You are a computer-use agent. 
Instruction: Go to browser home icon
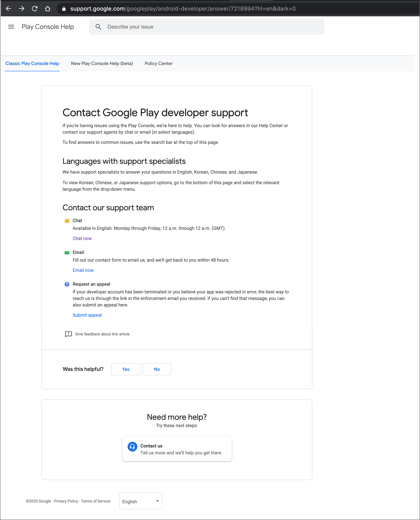click(x=48, y=9)
